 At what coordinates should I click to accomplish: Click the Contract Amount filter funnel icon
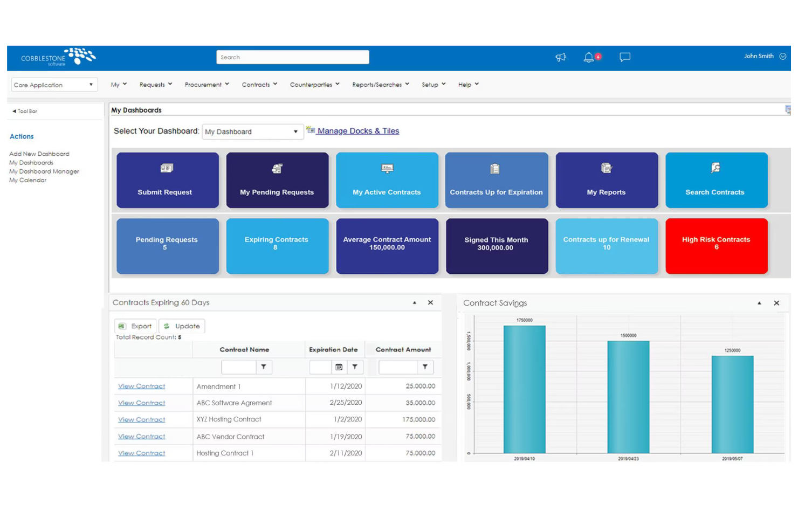425,367
